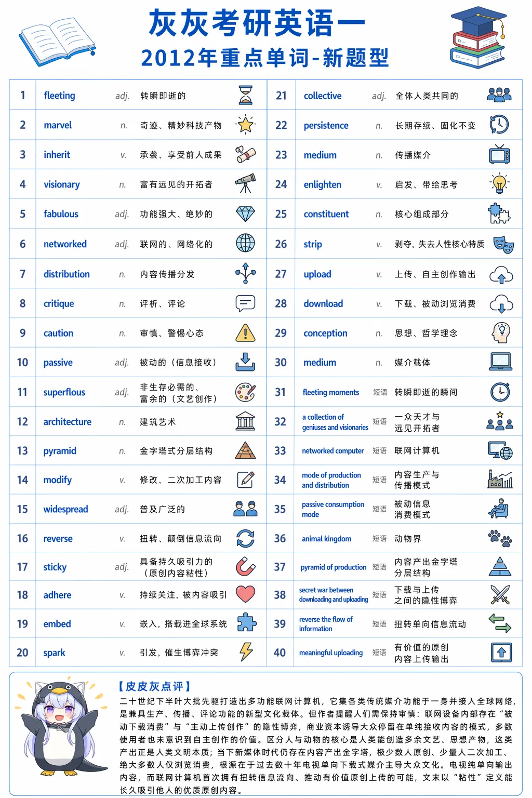Click the theater masks icon beside strip
Viewport: 532px width, 798px height.
click(x=503, y=244)
